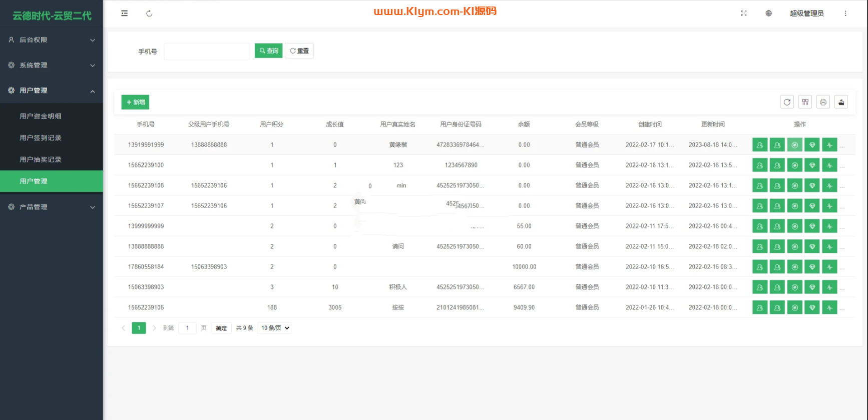Viewport: 868px width, 420px height.
Task: Click the pulse icon for user 15652239100
Action: [x=830, y=165]
